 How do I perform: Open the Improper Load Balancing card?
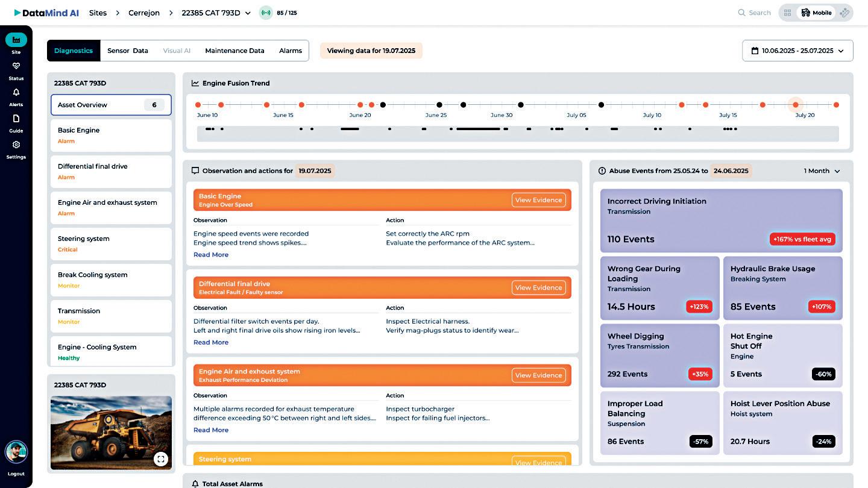(660, 423)
